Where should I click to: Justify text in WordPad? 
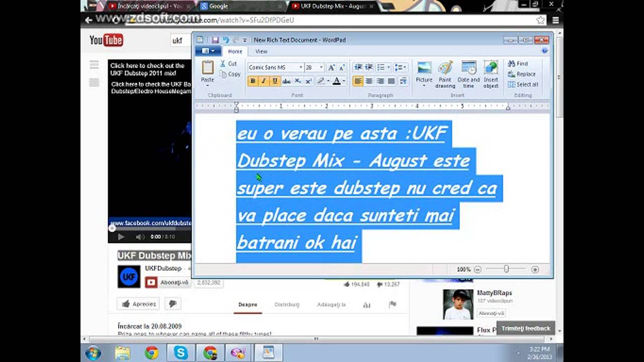tap(391, 81)
